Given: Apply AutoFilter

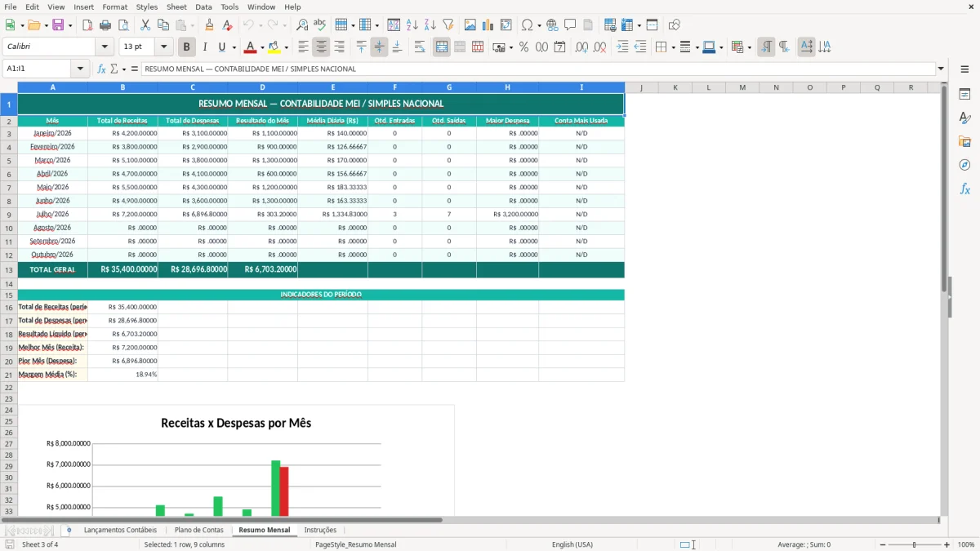Looking at the screenshot, I should coord(448,25).
